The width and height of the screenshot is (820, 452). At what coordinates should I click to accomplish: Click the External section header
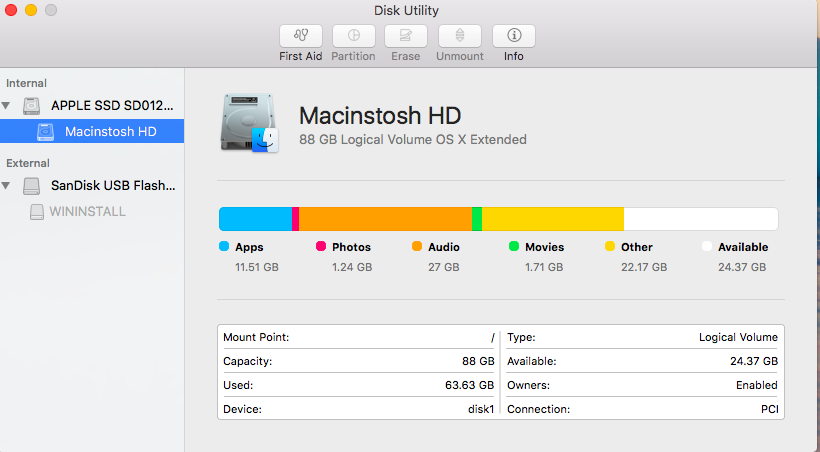pyautogui.click(x=28, y=163)
